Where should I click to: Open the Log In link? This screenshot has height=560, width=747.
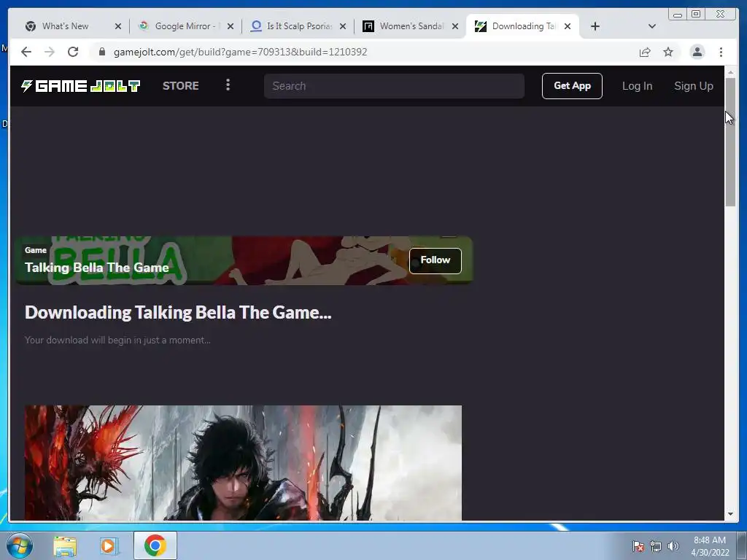coord(637,86)
